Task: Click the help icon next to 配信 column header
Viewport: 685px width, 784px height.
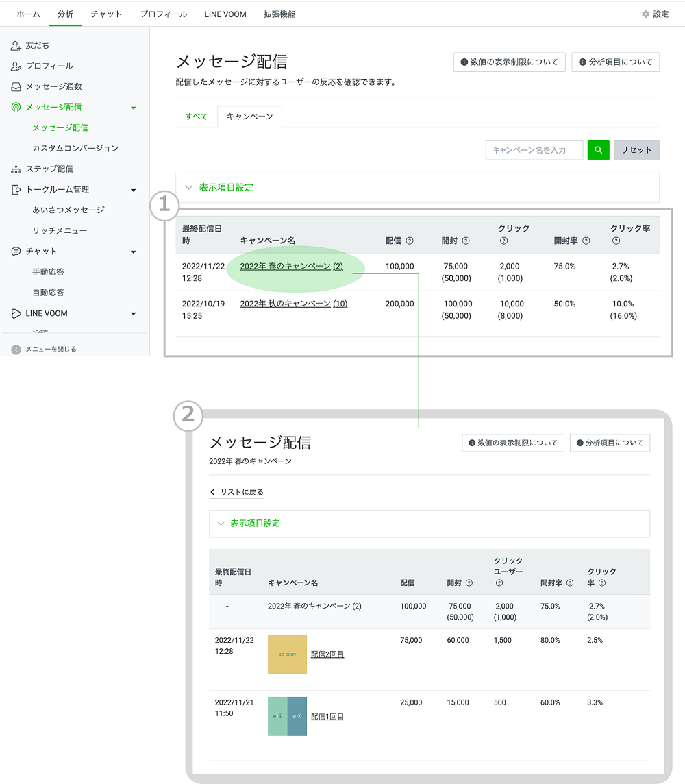Action: 410,241
